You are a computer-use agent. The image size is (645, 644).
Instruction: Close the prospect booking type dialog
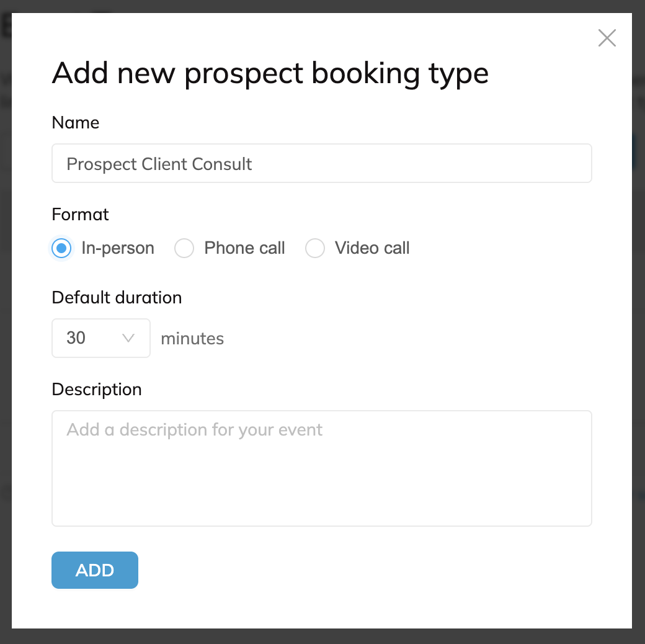[x=607, y=38]
